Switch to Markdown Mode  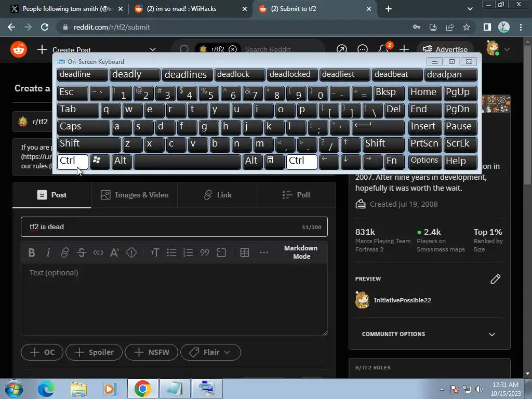[301, 252]
